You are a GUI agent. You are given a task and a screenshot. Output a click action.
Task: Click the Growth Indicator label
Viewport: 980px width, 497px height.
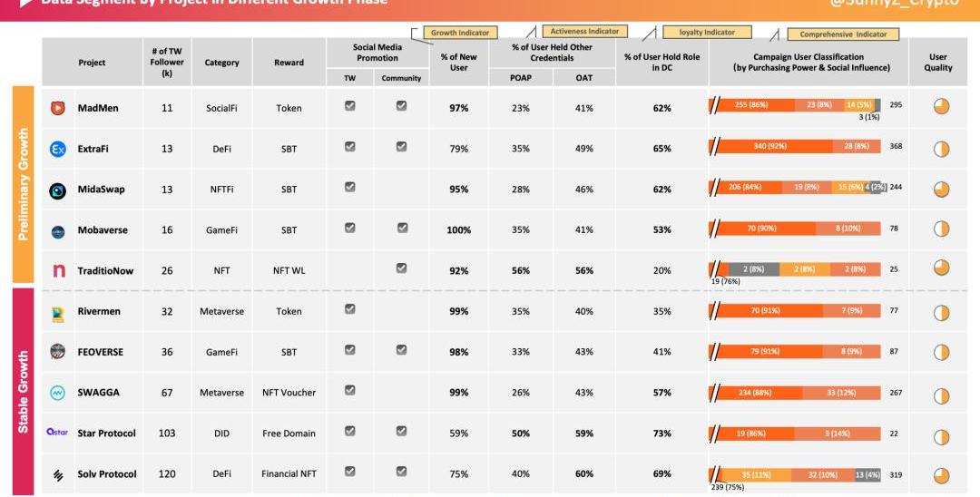coord(460,33)
